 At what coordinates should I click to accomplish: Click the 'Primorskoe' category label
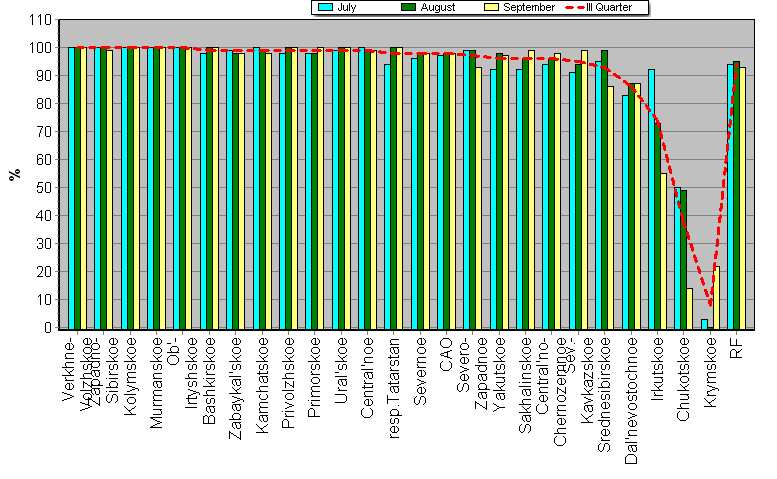click(315, 377)
